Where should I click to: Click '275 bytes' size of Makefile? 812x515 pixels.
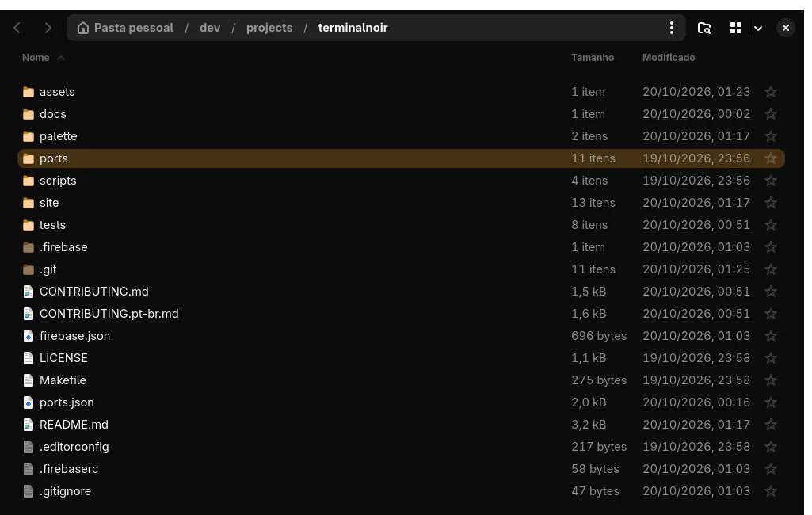(599, 380)
